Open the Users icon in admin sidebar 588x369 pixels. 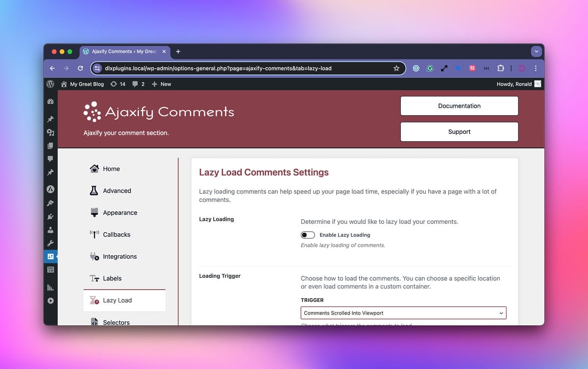tap(50, 230)
